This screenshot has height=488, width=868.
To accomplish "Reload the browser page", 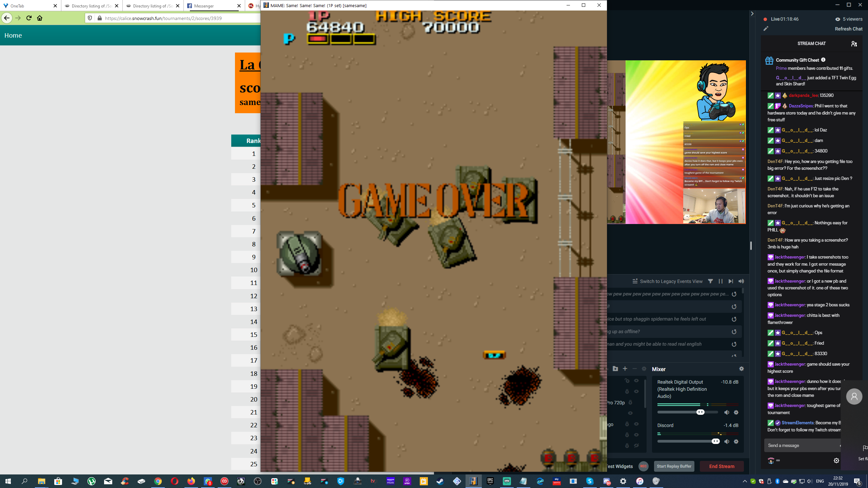I will [29, 18].
